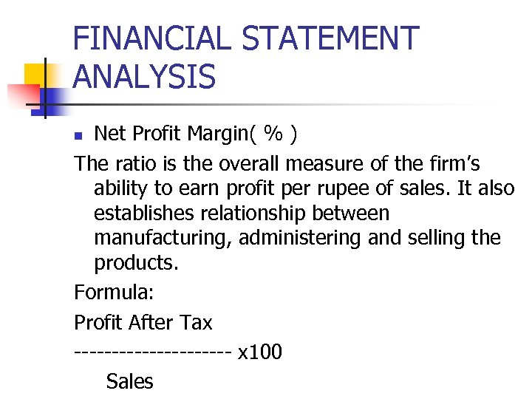Image resolution: width=532 pixels, height=399 pixels.
Task: Select the "establishes relationship between" line
Action: point(241,214)
